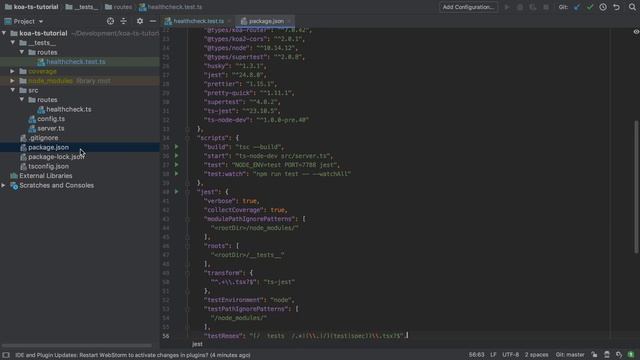
Task: Change UTF-8 encoding in status bar
Action: click(x=511, y=355)
